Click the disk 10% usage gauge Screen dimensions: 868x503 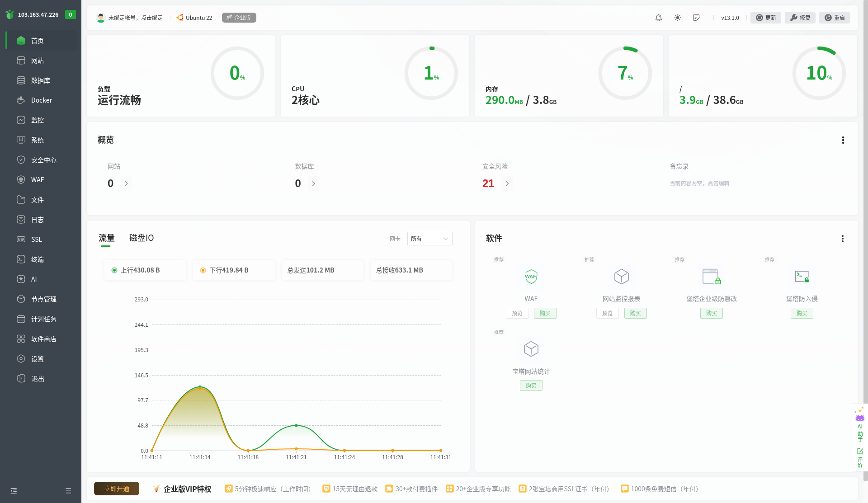(x=819, y=73)
